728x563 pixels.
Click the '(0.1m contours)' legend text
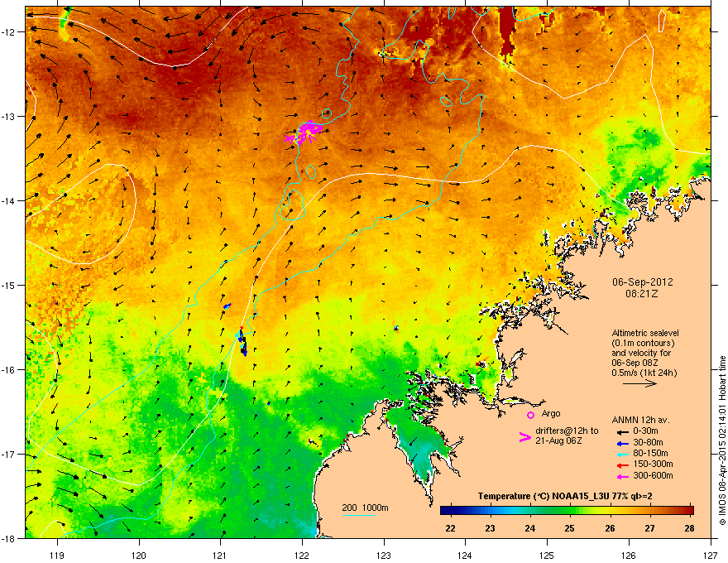click(643, 344)
